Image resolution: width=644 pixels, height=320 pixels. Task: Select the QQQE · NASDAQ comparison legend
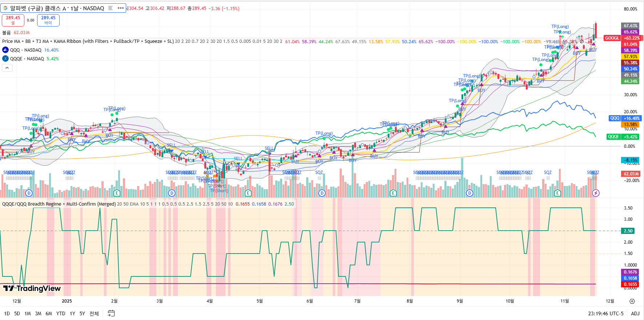click(27, 58)
